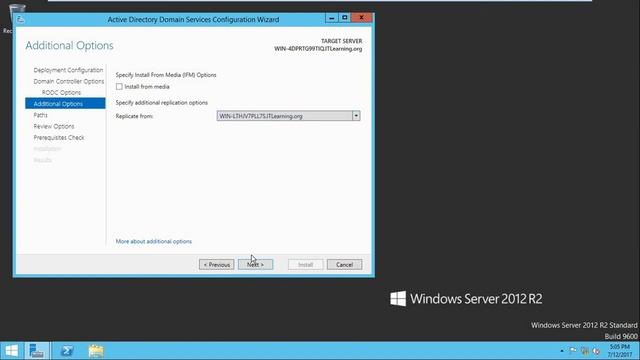Select Additional Options step

point(65,104)
